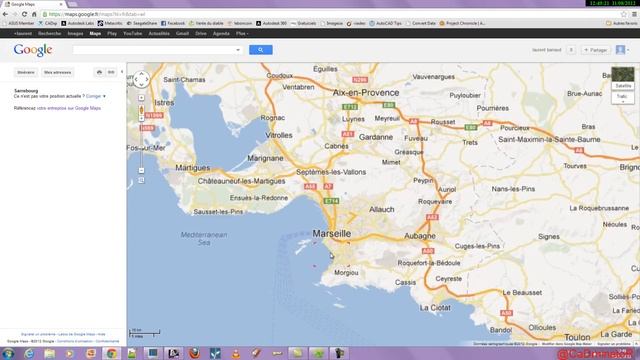Click the zoom-to-area box icon below slider
This screenshot has height=360, width=640.
click(141, 180)
